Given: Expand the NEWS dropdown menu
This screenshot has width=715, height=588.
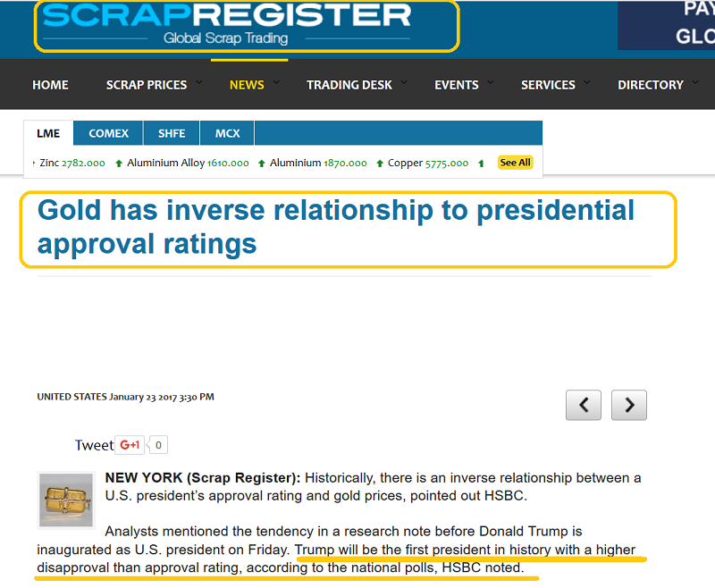Looking at the screenshot, I should coord(247,85).
